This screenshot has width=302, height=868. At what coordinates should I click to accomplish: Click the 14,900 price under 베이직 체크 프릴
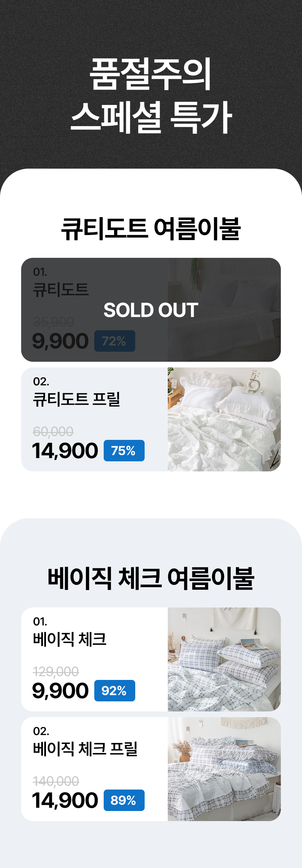pos(65,801)
